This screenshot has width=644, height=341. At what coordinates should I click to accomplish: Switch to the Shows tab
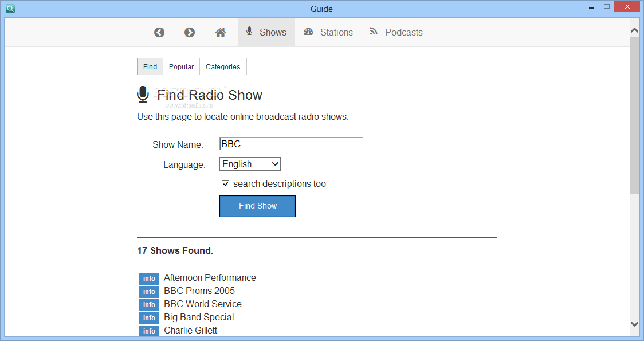pyautogui.click(x=266, y=32)
